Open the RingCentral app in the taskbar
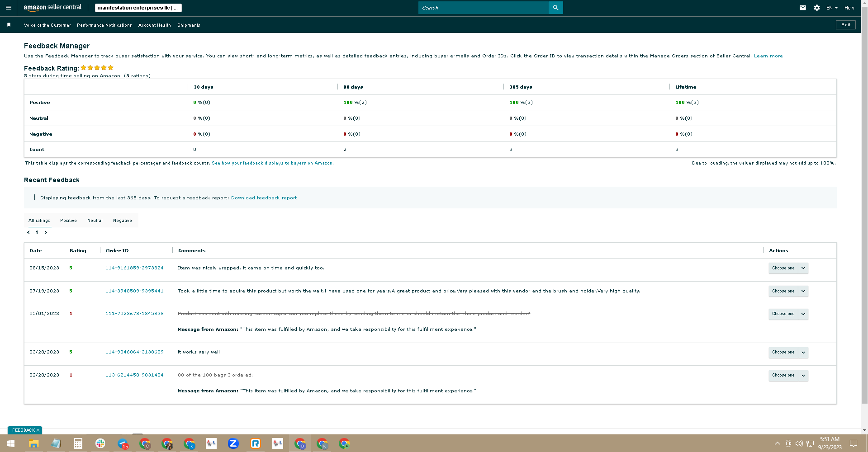Viewport: 868px width, 452px height. [x=256, y=443]
